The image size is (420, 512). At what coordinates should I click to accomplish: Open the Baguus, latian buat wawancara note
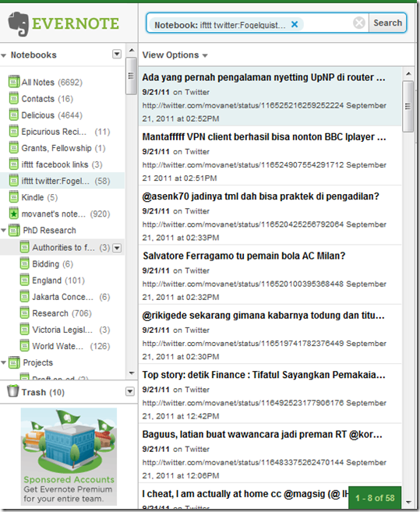[270, 454]
